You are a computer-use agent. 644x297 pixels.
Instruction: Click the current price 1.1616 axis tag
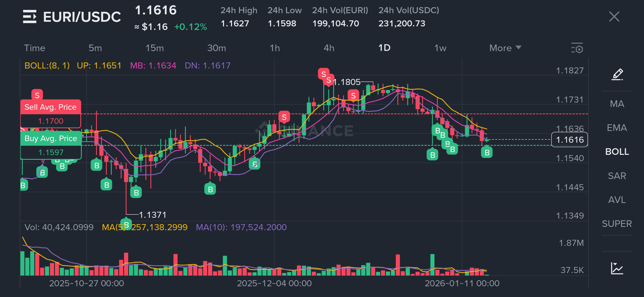(x=569, y=140)
